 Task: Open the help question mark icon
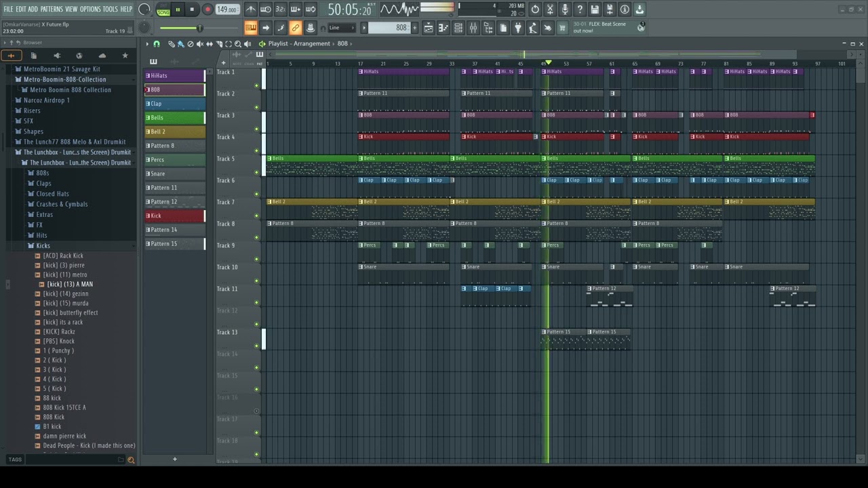click(580, 9)
